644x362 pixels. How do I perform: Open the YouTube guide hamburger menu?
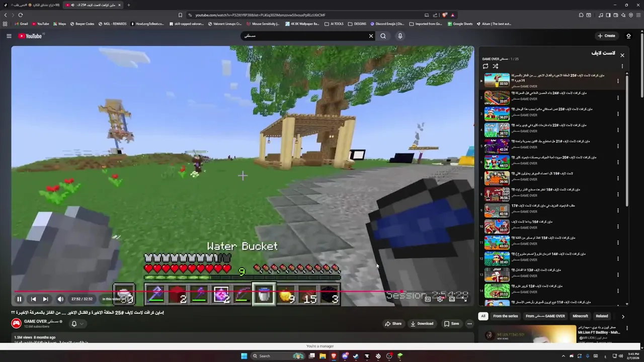[9, 36]
